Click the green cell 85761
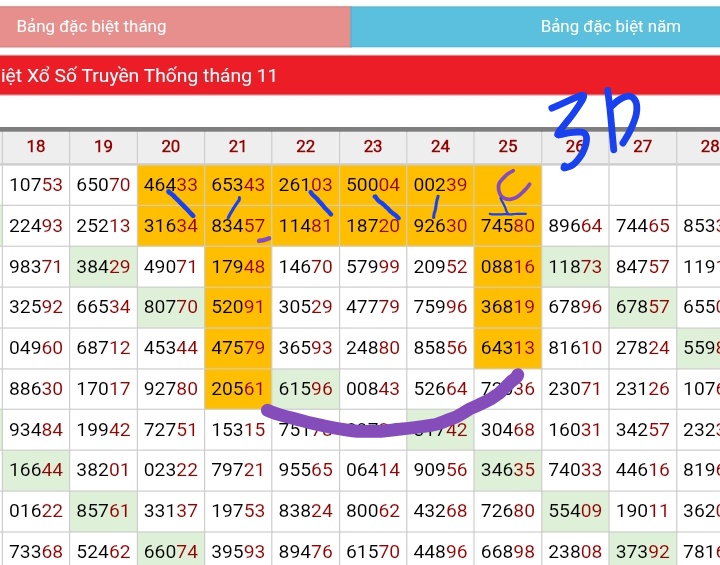The height and width of the screenshot is (565, 720). 103,511
